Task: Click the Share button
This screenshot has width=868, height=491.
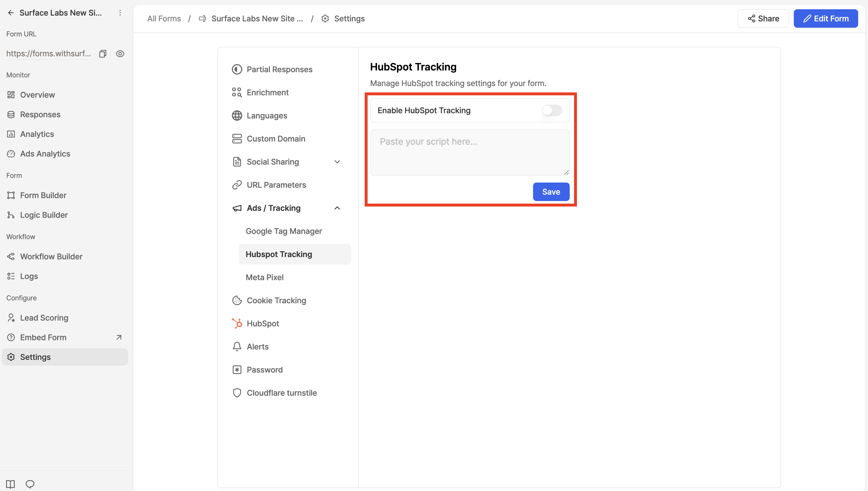Action: pos(763,18)
